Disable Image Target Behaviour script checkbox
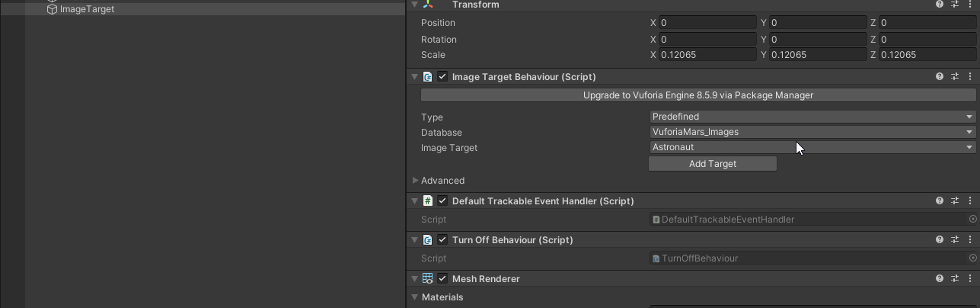 tap(442, 76)
